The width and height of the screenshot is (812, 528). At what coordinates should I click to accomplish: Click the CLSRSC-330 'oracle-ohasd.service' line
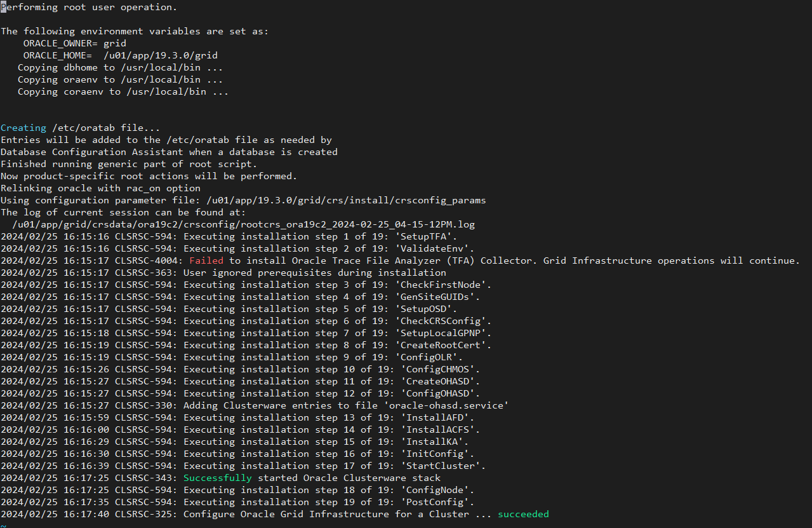click(x=255, y=405)
